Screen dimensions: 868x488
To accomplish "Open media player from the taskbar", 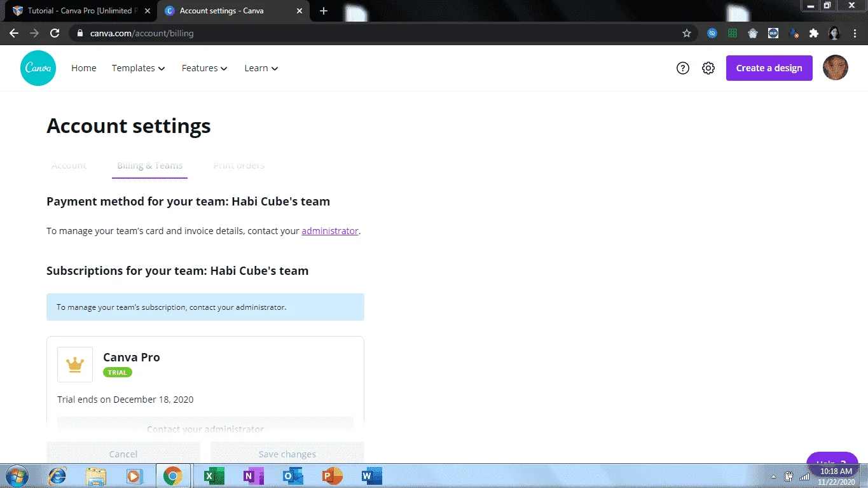I will (134, 475).
